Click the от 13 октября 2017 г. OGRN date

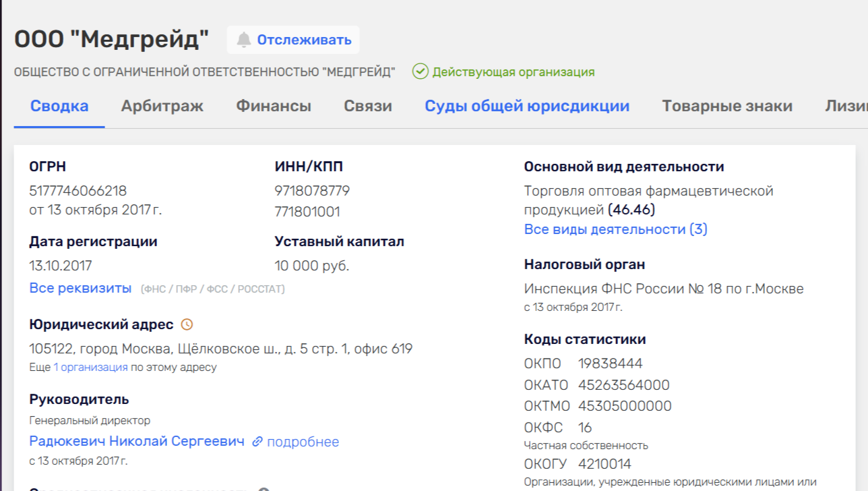[x=96, y=210]
